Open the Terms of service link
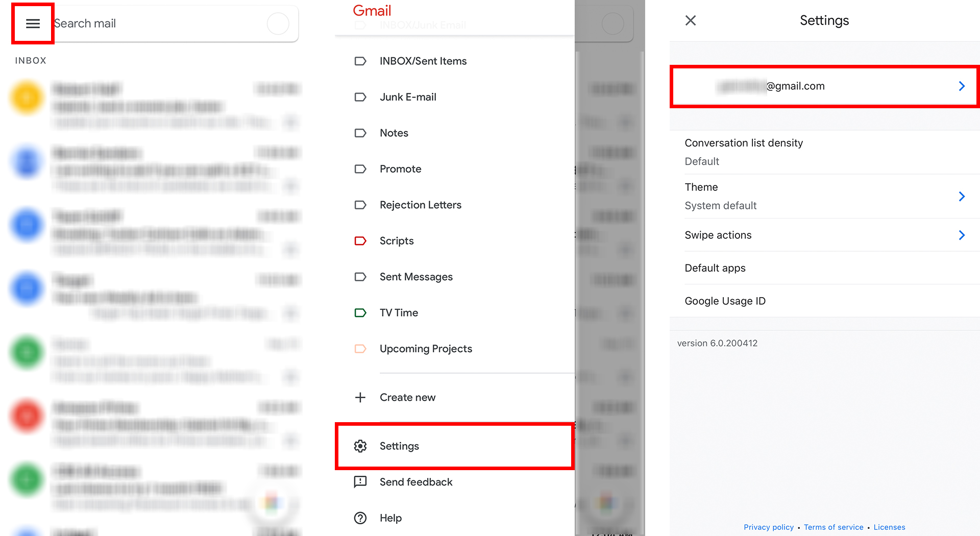This screenshot has width=980, height=536. 834,527
